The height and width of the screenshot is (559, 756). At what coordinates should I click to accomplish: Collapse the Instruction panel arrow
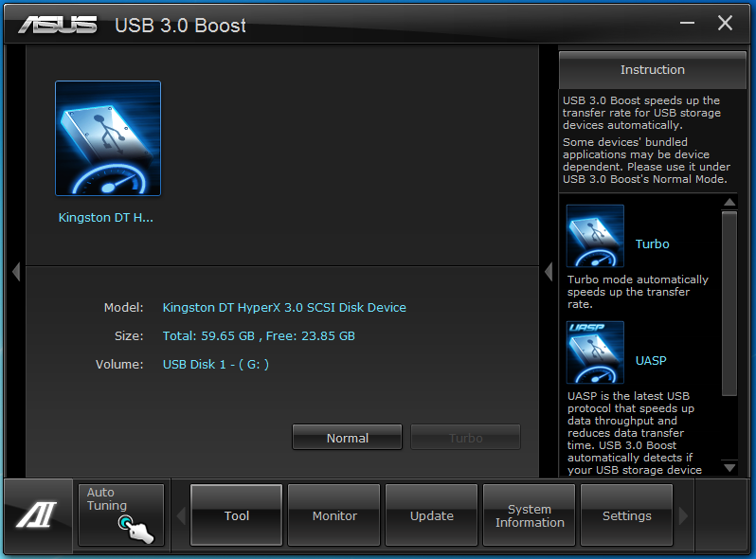point(549,272)
